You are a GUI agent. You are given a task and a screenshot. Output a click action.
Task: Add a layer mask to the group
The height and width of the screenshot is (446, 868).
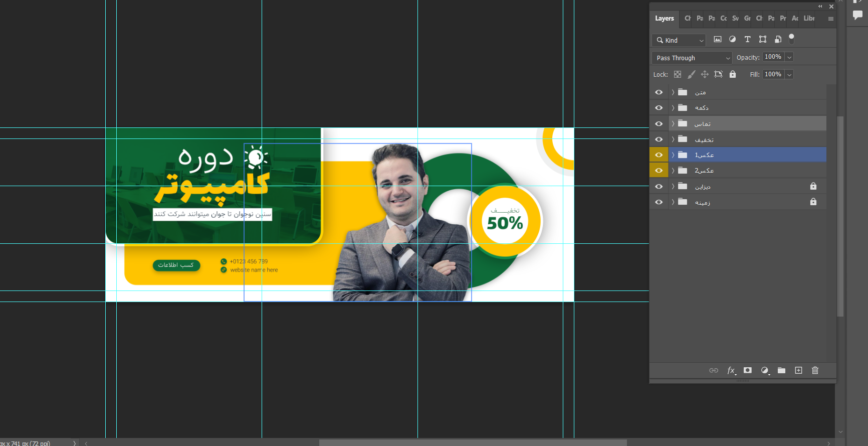[x=747, y=371]
